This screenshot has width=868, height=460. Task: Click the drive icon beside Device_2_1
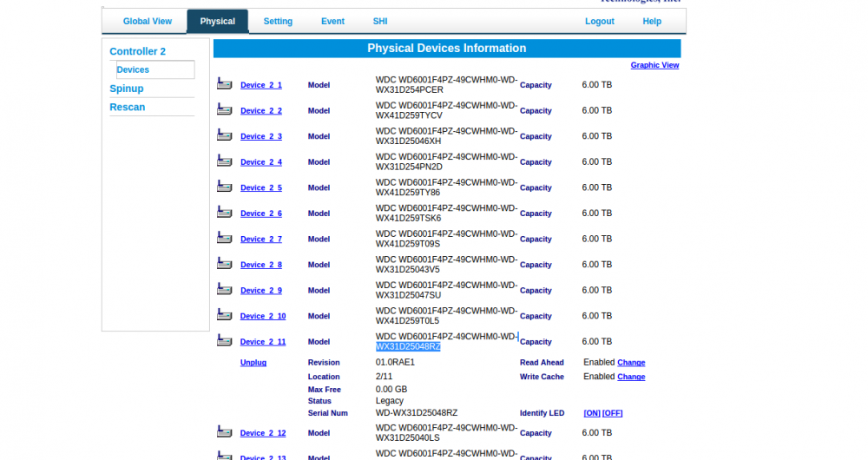click(x=224, y=83)
